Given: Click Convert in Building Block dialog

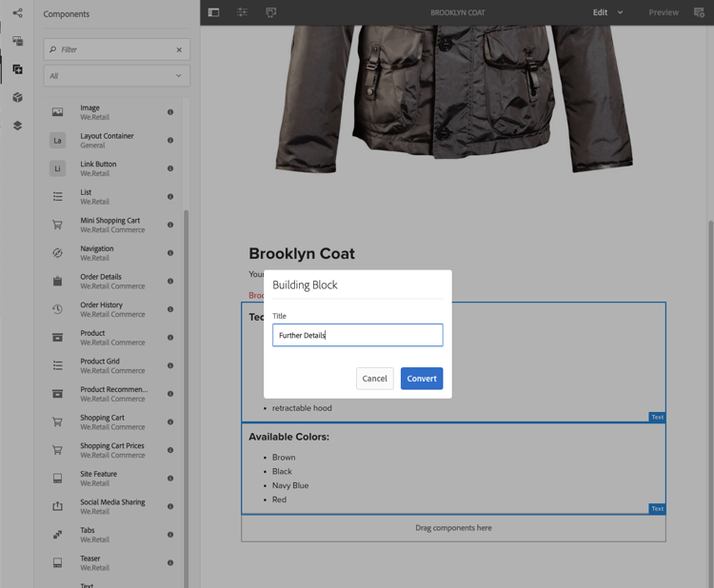Looking at the screenshot, I should tap(421, 378).
